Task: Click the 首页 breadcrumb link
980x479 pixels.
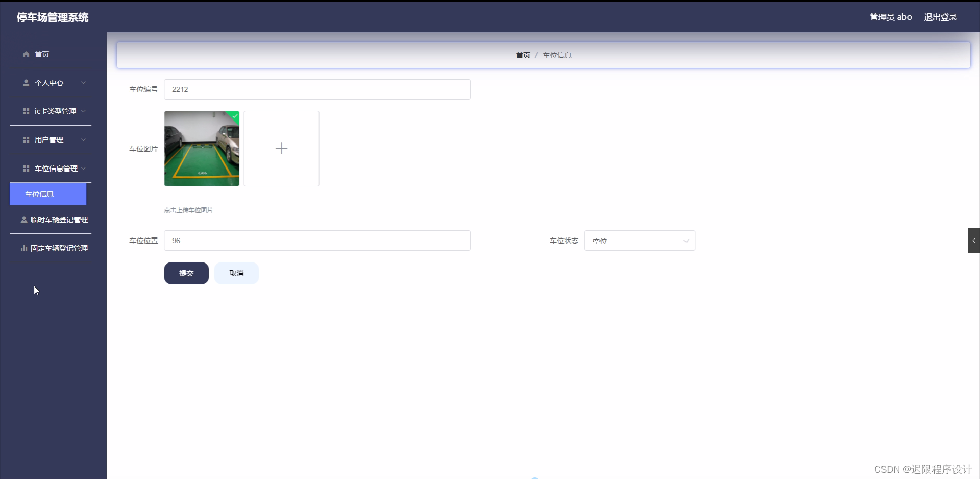Action: point(523,55)
